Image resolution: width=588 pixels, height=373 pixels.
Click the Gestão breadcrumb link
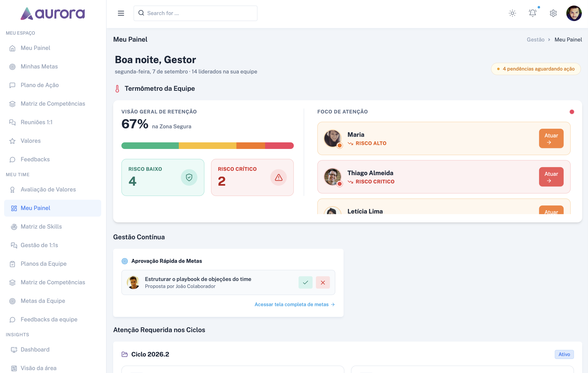(536, 40)
